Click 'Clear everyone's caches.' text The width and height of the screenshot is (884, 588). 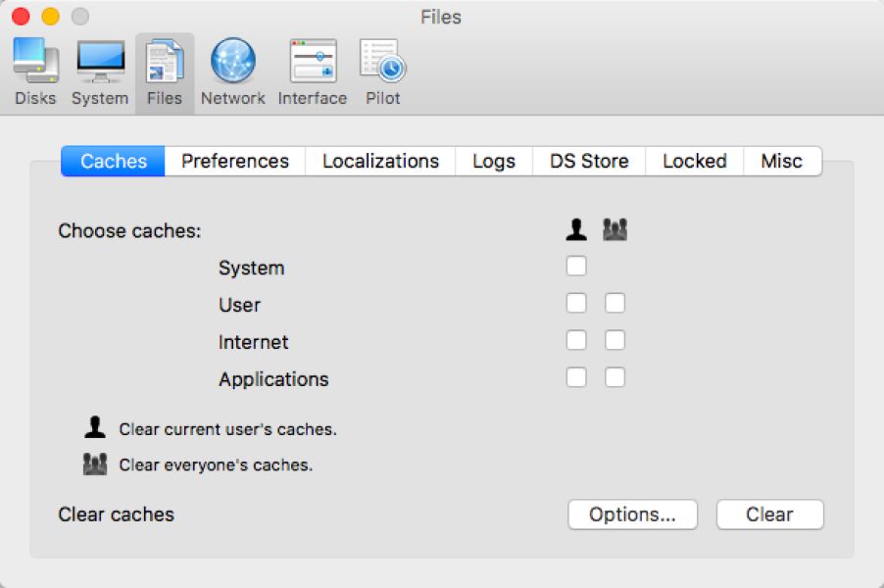pos(216,465)
